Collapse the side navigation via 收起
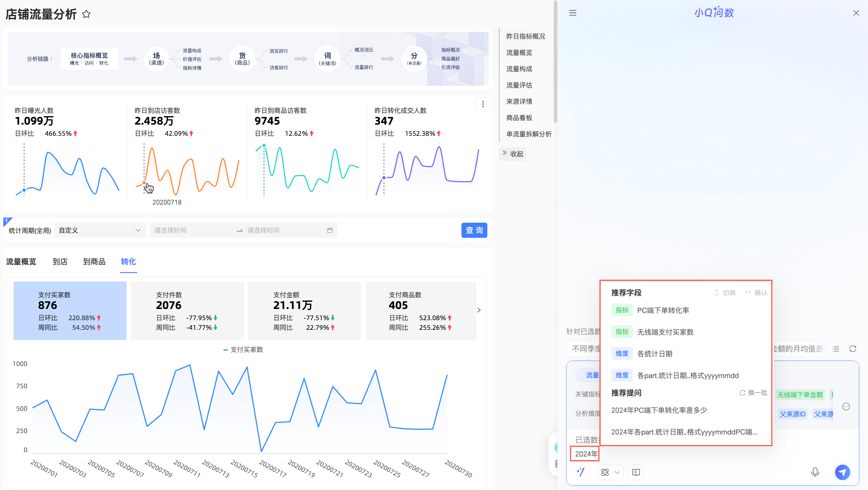The image size is (868, 490). [512, 154]
